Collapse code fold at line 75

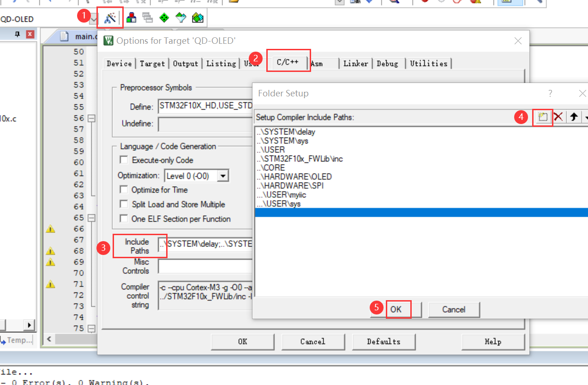[91, 328]
